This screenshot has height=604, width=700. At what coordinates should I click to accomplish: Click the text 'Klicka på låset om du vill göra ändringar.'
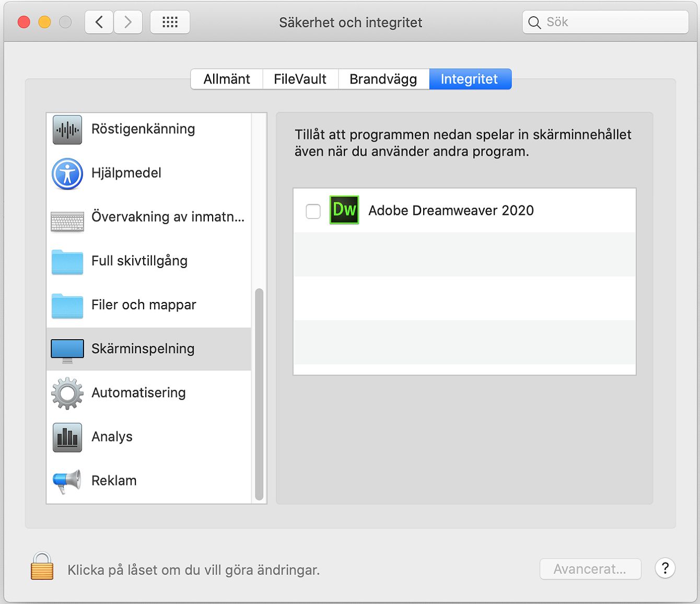click(193, 570)
